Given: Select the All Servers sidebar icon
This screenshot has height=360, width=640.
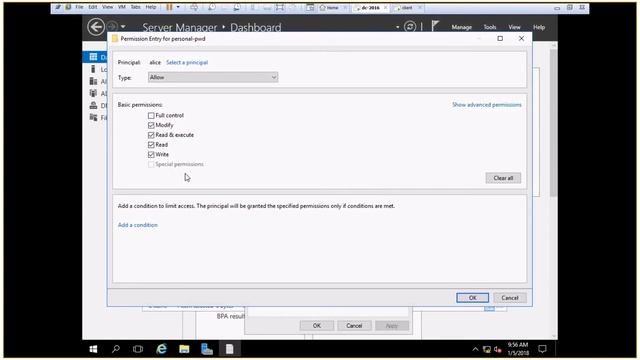Looking at the screenshot, I should 93,81.
